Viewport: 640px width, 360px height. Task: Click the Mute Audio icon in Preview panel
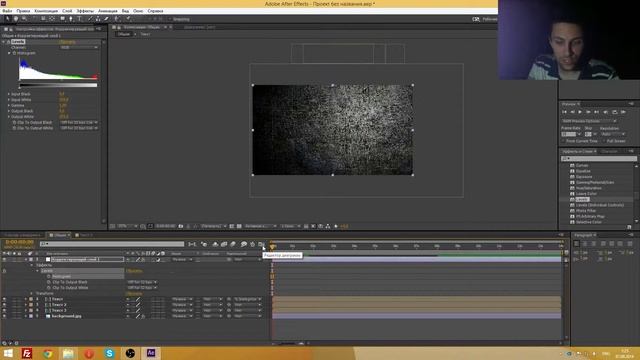[x=606, y=112]
